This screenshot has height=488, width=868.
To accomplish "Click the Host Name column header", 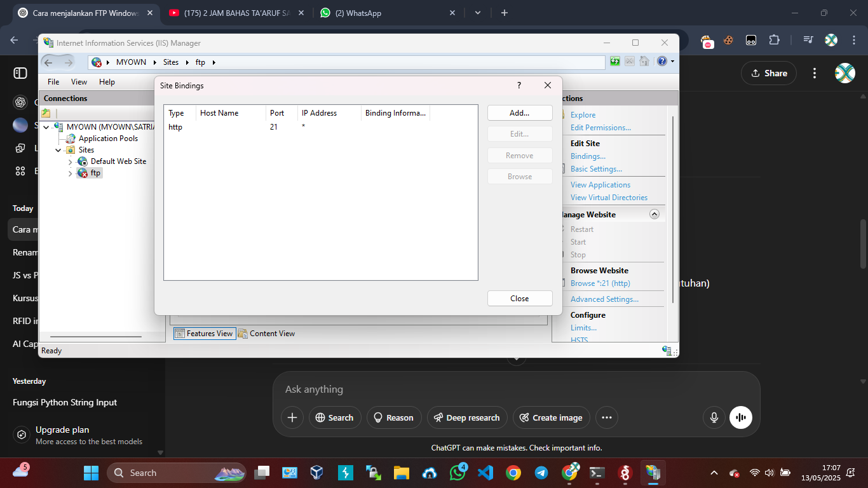I will pos(231,113).
